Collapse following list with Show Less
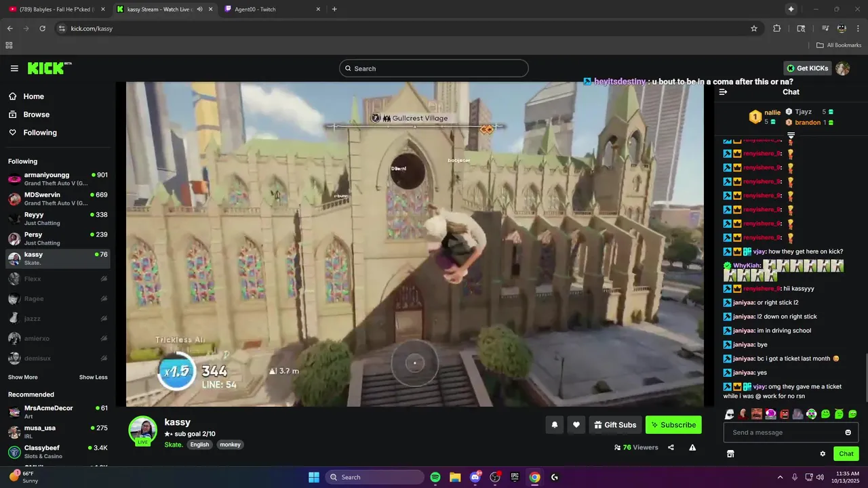Image resolution: width=868 pixels, height=488 pixels. [94, 377]
